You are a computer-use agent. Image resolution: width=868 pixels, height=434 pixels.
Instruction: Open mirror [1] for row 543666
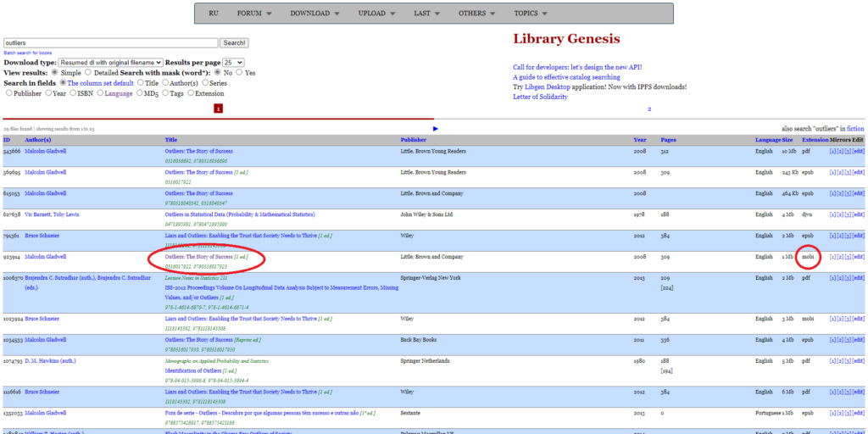click(x=832, y=151)
